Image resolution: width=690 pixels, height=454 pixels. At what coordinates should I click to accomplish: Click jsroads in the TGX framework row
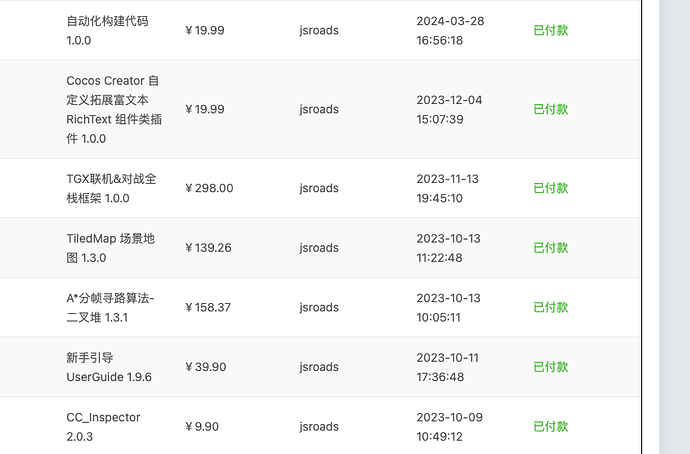(319, 188)
